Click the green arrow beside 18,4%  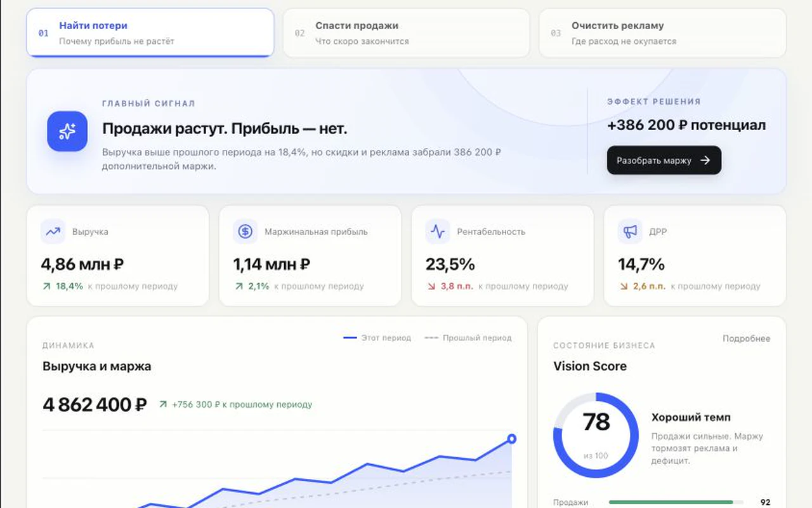tap(46, 286)
